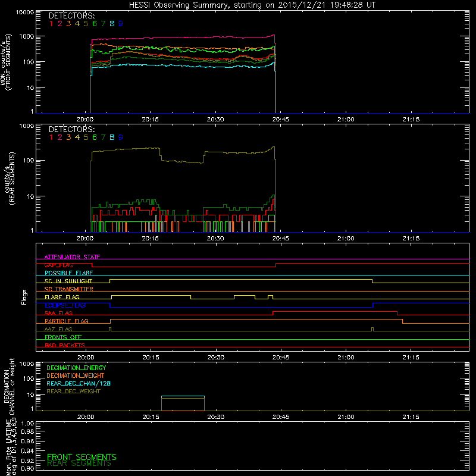
Task: Click the DECIMATION_ENERGY legend entry
Action: point(76,368)
